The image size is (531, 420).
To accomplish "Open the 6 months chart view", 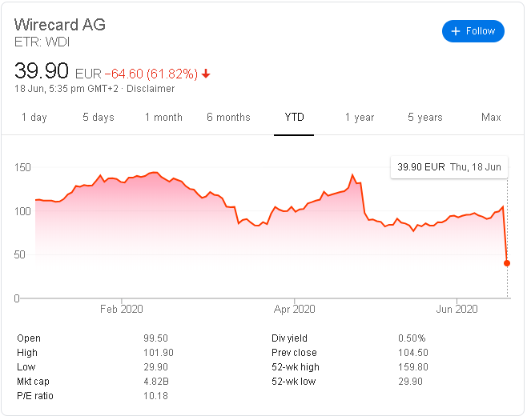I will click(x=228, y=118).
